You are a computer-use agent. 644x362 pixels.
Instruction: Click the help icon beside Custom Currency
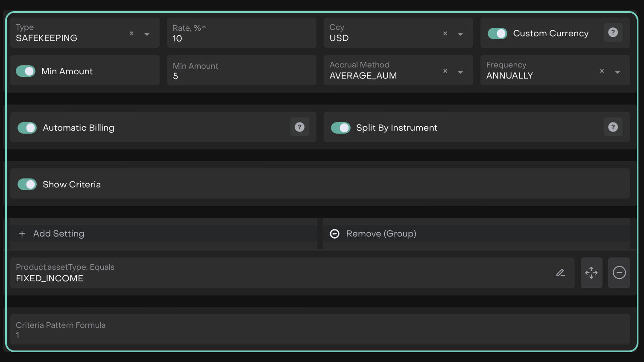(613, 32)
